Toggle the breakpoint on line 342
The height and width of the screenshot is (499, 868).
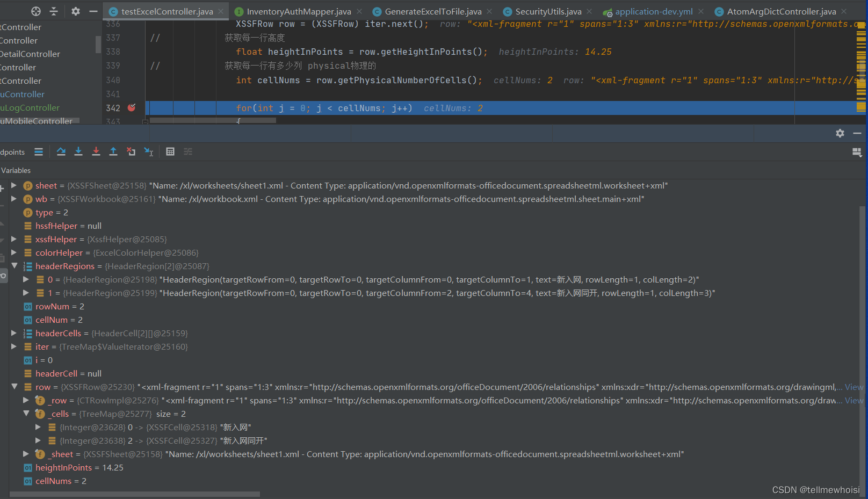[x=132, y=107]
